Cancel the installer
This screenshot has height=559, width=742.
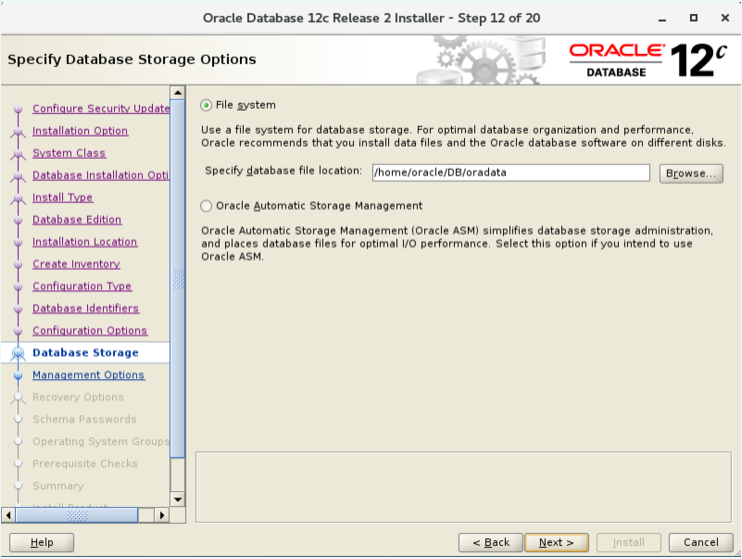click(x=701, y=542)
